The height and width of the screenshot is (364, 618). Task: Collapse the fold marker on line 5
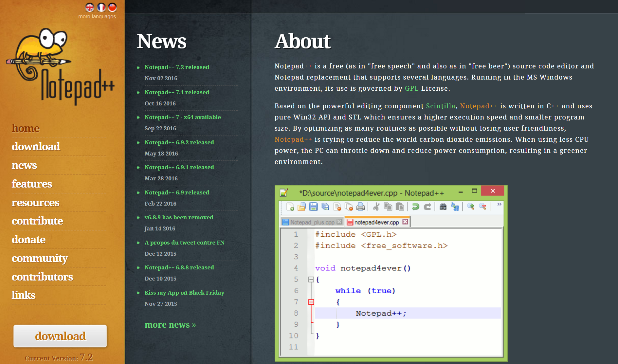[x=311, y=280]
